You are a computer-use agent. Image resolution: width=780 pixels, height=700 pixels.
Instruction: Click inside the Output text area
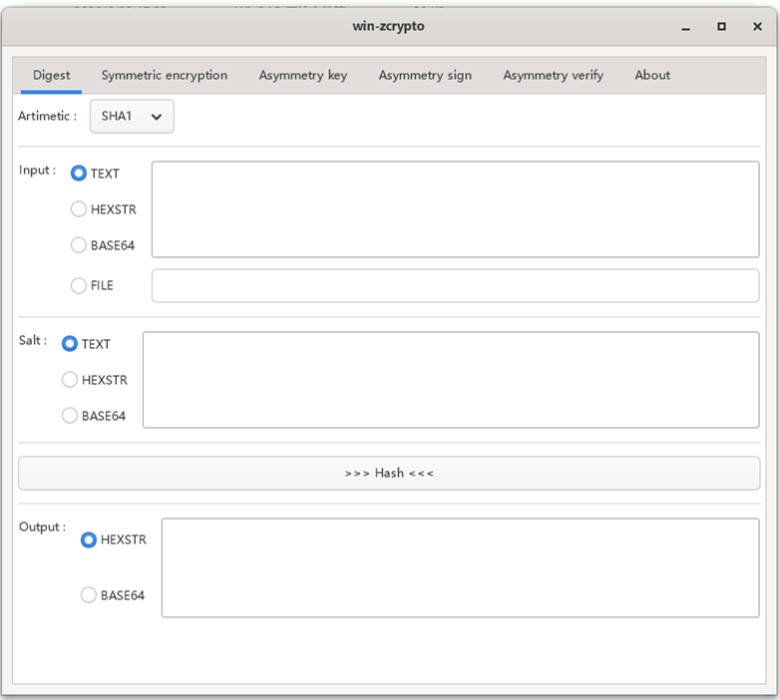pyautogui.click(x=460, y=567)
